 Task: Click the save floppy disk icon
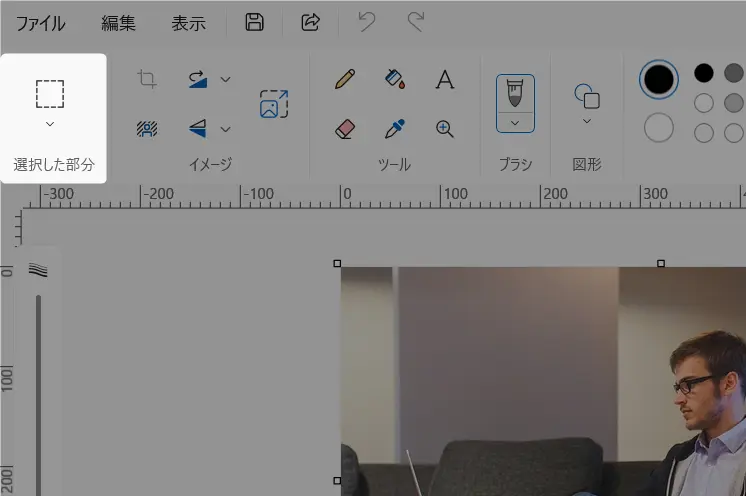255,22
